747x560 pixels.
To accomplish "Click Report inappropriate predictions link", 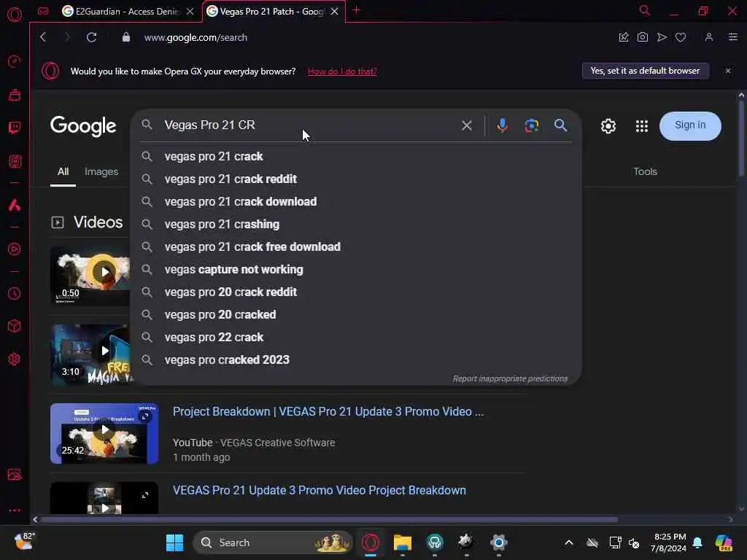I will (510, 378).
